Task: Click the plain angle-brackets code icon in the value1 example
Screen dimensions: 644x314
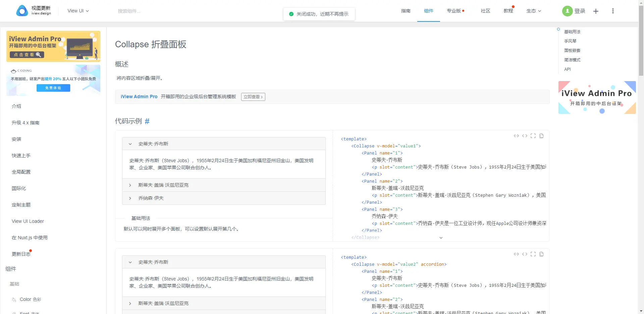Action: [525, 136]
